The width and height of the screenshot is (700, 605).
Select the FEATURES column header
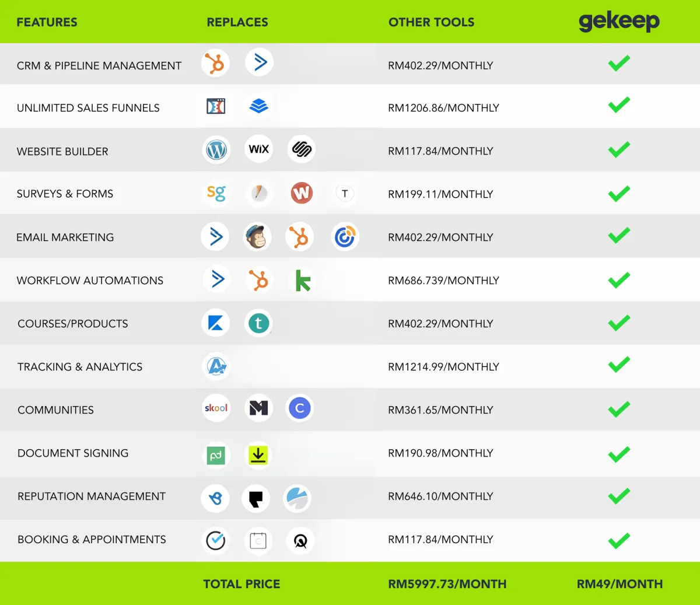pyautogui.click(x=47, y=22)
